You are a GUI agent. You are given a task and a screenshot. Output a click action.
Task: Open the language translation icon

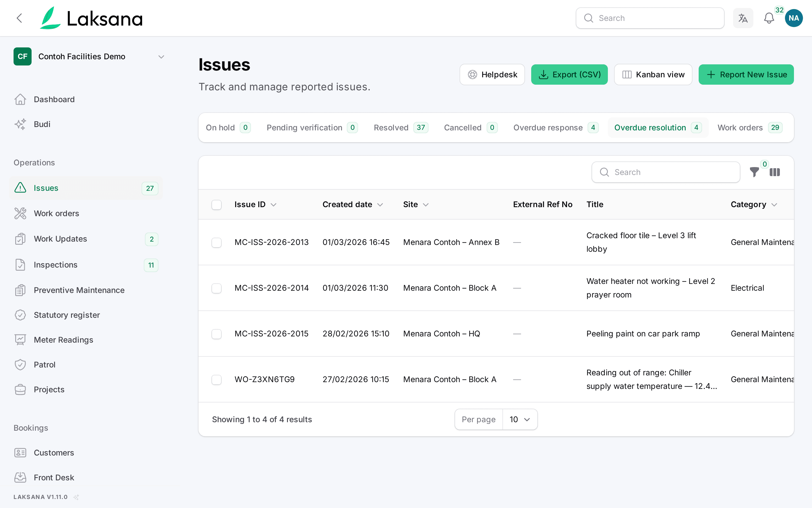pyautogui.click(x=743, y=18)
